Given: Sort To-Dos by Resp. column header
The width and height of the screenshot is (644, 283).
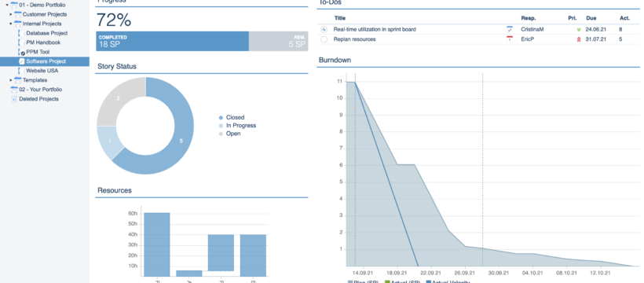Looking at the screenshot, I should [529, 18].
